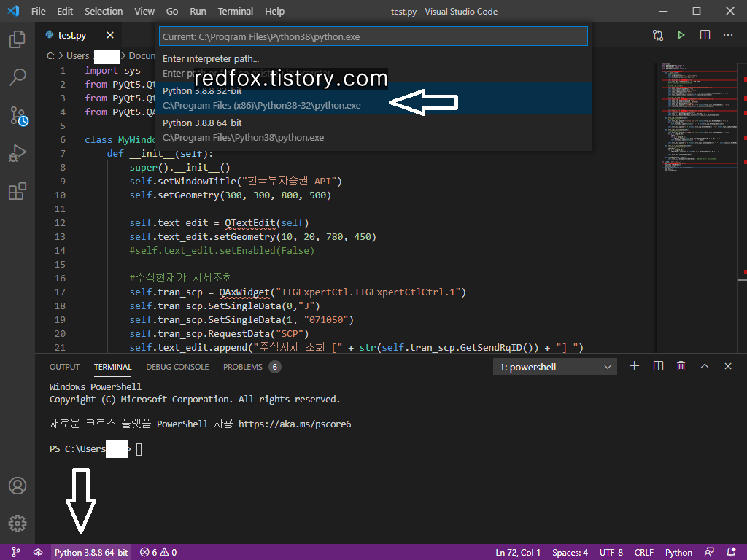The image size is (747, 560).
Task: Click Ln 72, Col 1 indicator
Action: (x=518, y=553)
